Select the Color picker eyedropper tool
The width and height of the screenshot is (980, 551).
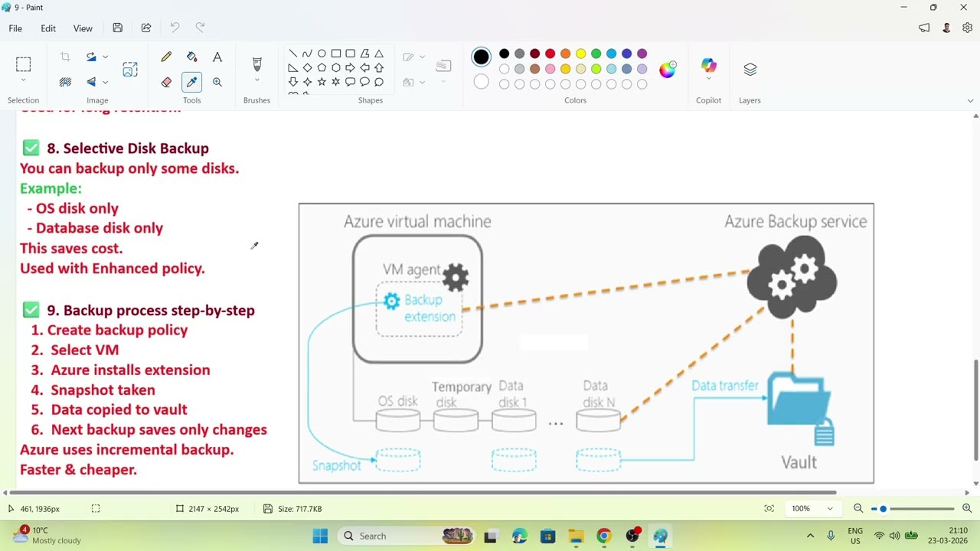(191, 82)
